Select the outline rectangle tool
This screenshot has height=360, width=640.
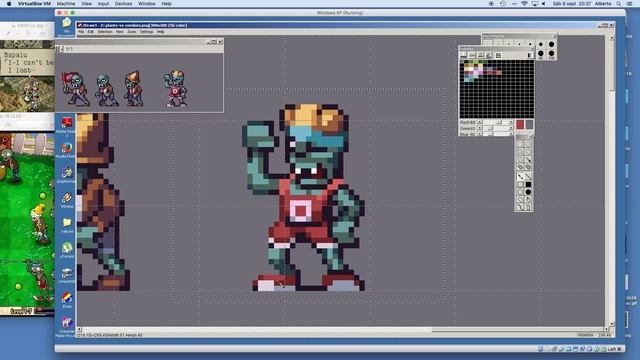click(x=520, y=184)
